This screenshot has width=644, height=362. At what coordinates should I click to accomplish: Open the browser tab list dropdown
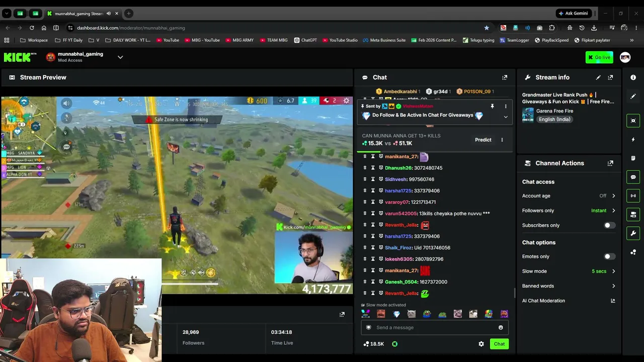pos(7,14)
